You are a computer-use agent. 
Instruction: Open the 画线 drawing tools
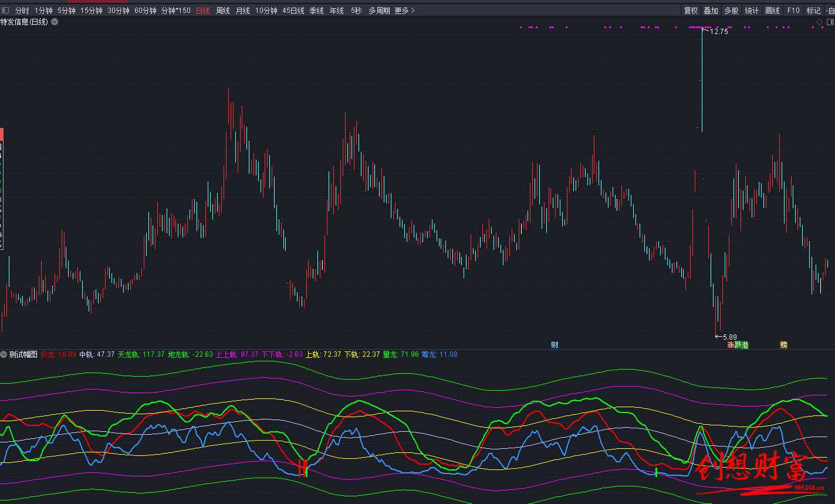(772, 11)
